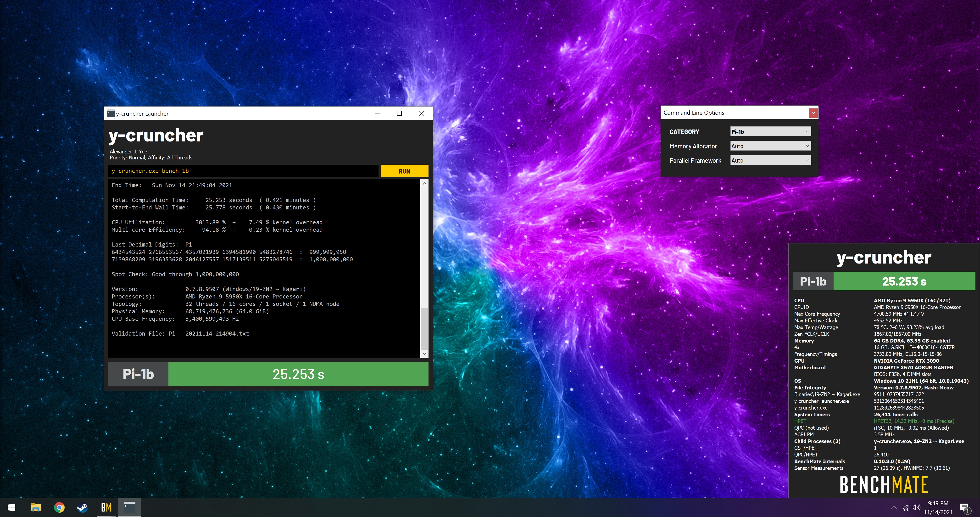Launch Google Chrome from the taskbar
This screenshot has width=980, height=517.
coord(59,507)
